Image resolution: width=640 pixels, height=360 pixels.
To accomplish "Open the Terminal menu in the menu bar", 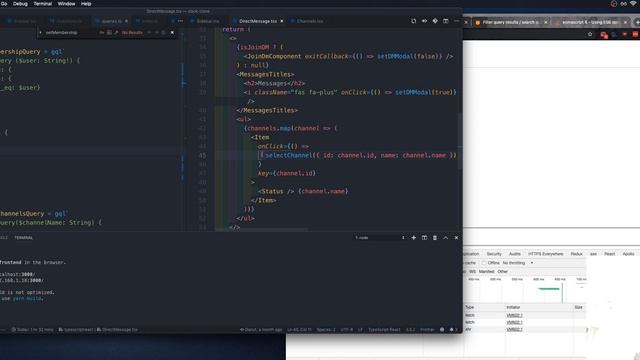I will (x=42, y=4).
